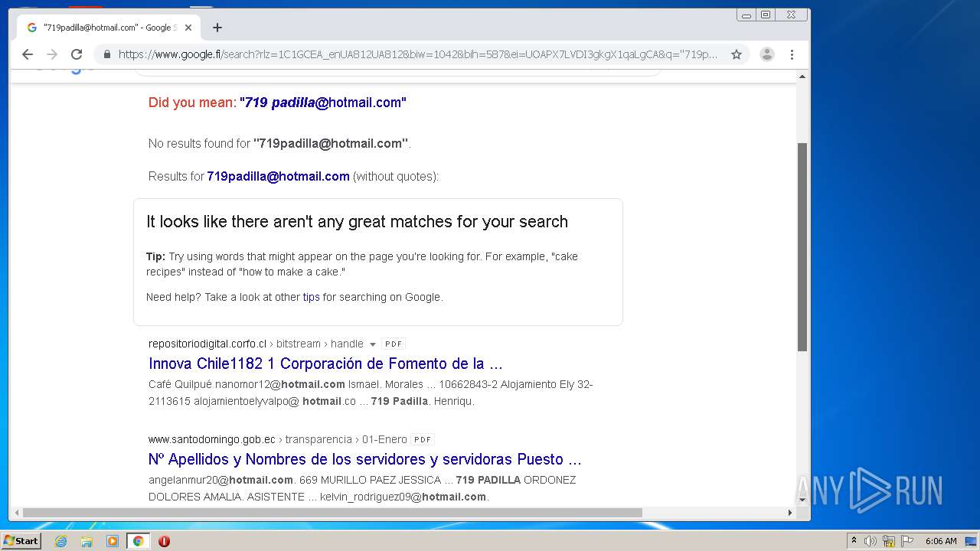This screenshot has height=551, width=980.
Task: Close the "719padilla@hotmail.com" tab
Action: pos(188,28)
